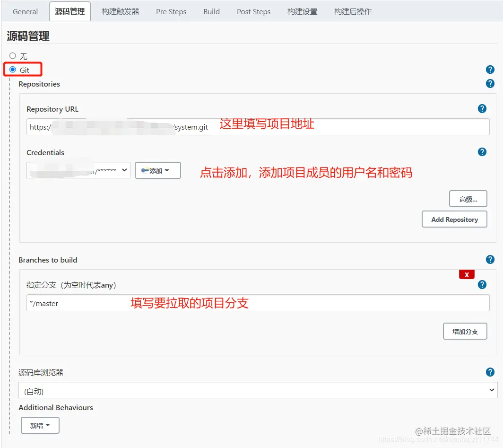Select the Git radio button
This screenshot has width=503, height=448.
tap(13, 69)
